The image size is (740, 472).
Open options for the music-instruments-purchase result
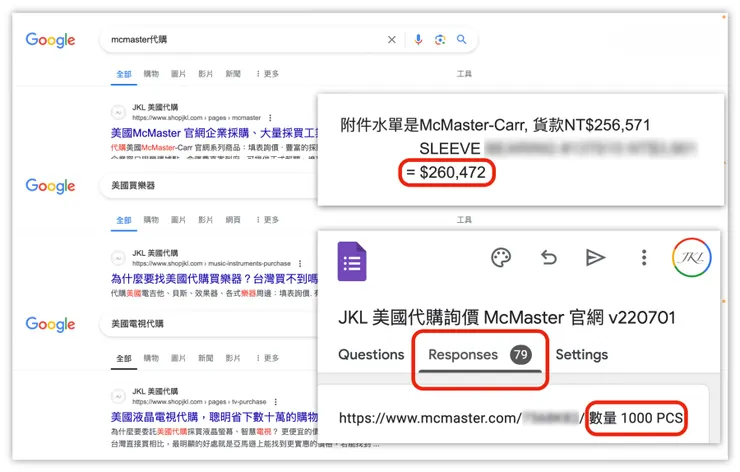[300, 263]
